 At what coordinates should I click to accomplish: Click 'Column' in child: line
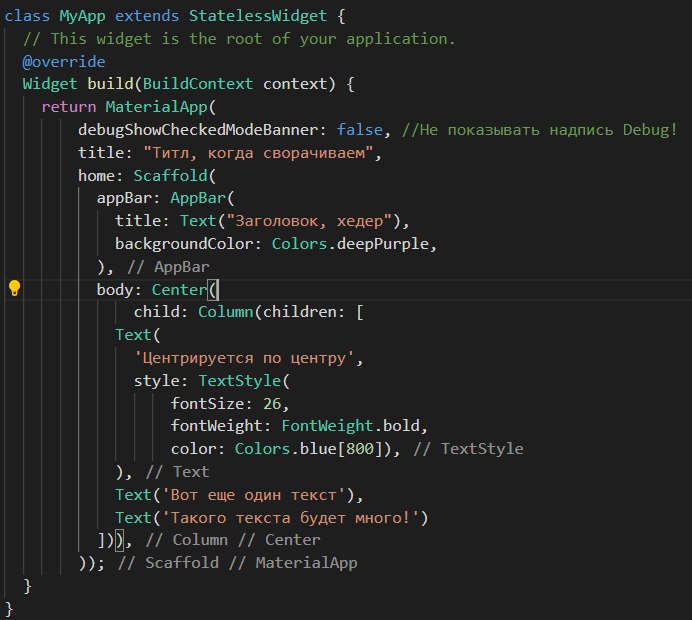pos(226,312)
